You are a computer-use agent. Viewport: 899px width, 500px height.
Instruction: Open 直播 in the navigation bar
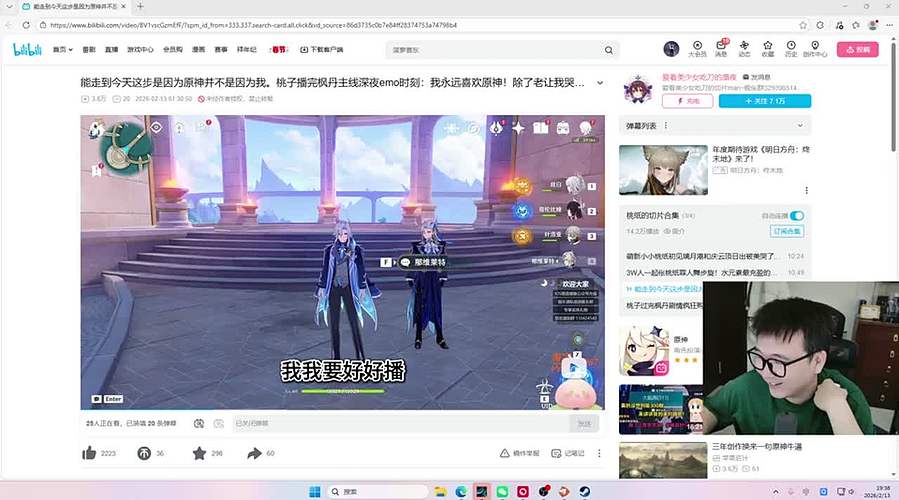click(111, 50)
